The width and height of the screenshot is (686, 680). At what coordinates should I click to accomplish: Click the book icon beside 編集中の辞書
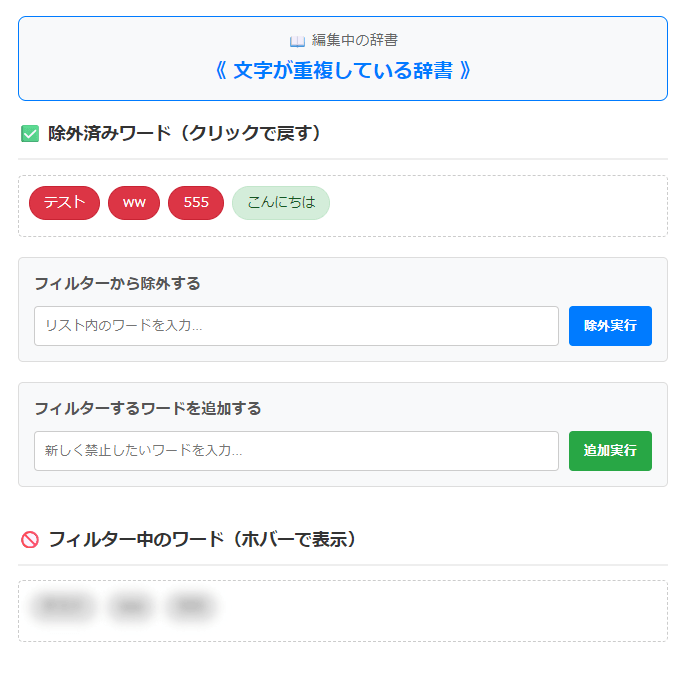coord(297,41)
